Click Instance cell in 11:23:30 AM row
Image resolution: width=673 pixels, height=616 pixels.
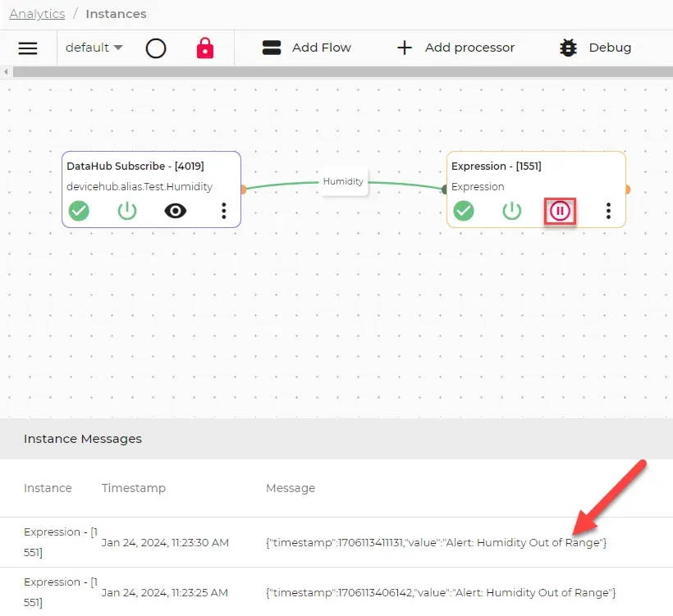click(61, 542)
